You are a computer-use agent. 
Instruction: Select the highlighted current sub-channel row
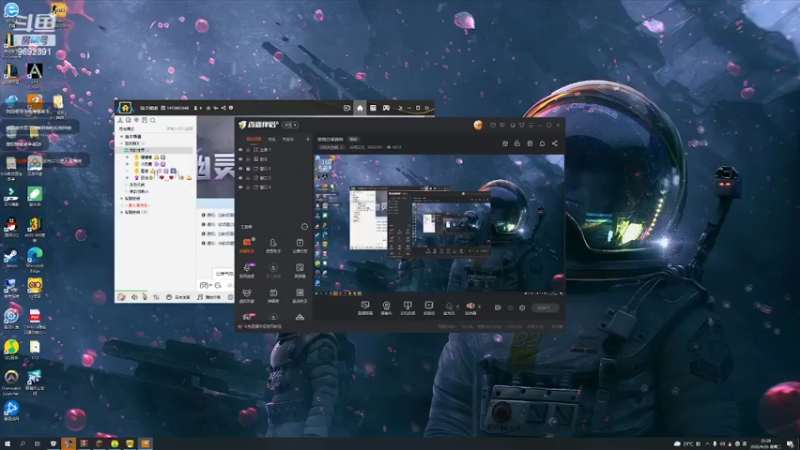tap(157, 151)
